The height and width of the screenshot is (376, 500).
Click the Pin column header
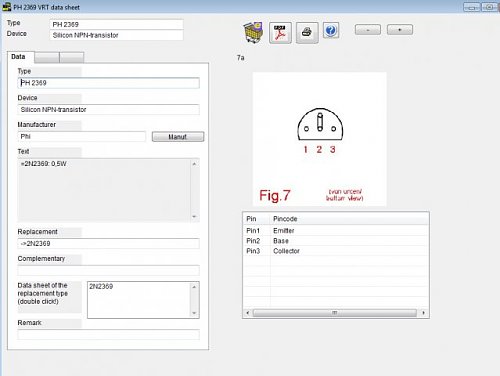coord(256,219)
